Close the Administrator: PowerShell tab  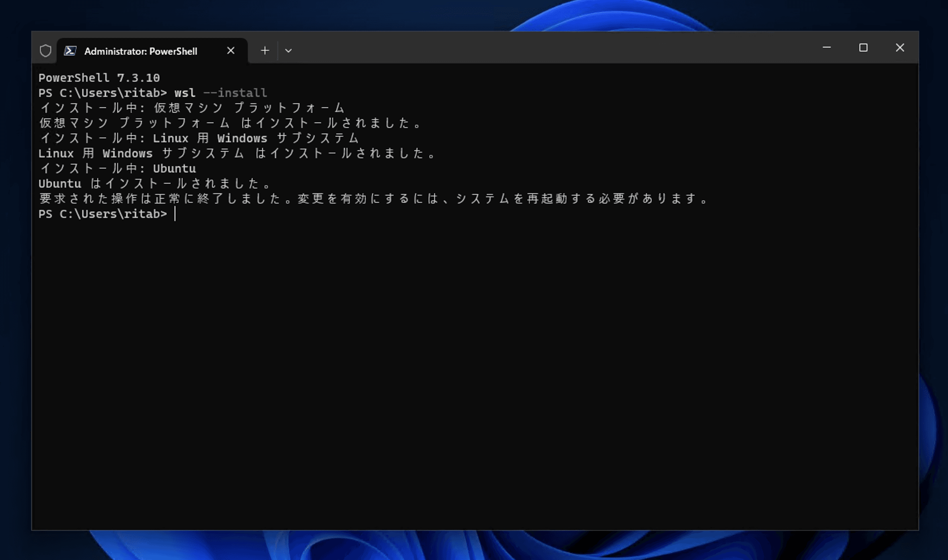coord(231,51)
